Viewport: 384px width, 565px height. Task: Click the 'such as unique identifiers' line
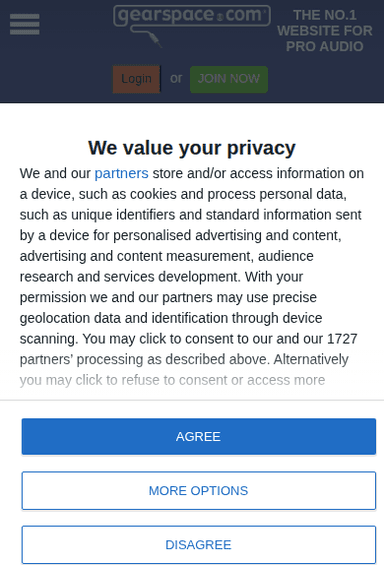click(102, 215)
